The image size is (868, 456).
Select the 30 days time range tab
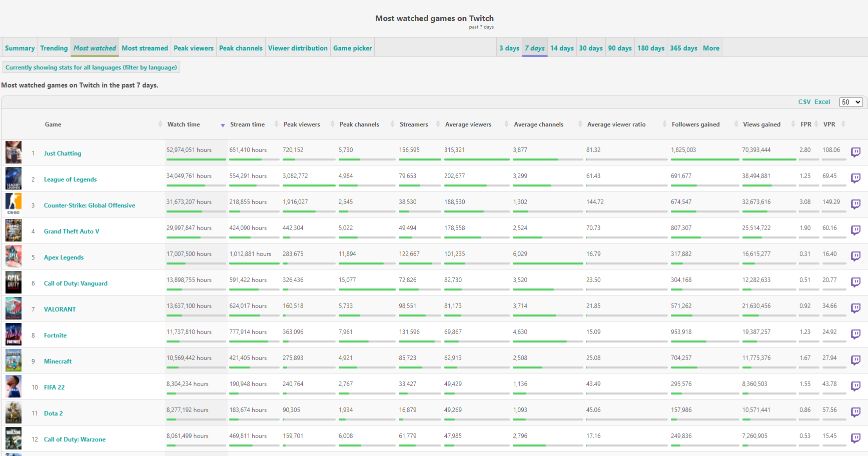click(x=591, y=48)
